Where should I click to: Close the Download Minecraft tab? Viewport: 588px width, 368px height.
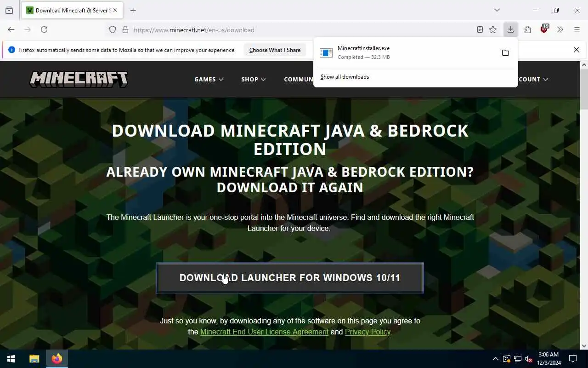pyautogui.click(x=115, y=10)
